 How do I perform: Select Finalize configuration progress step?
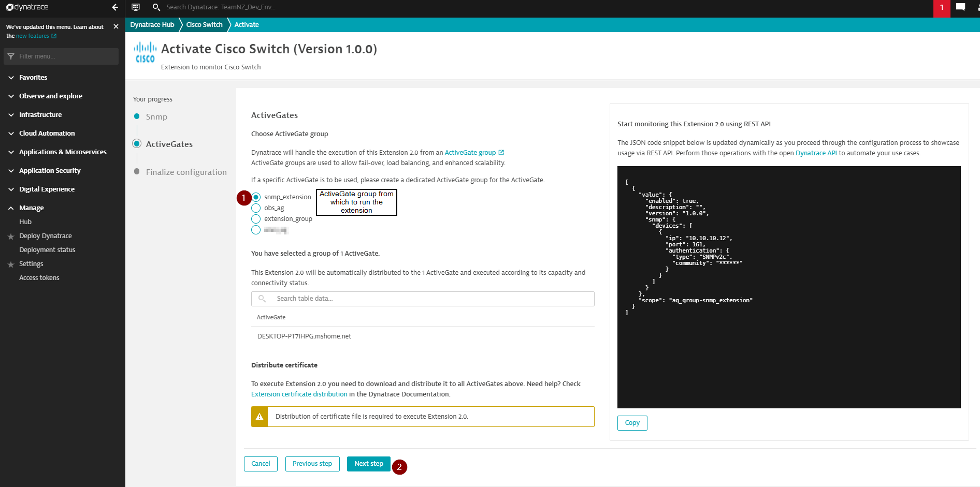(186, 172)
